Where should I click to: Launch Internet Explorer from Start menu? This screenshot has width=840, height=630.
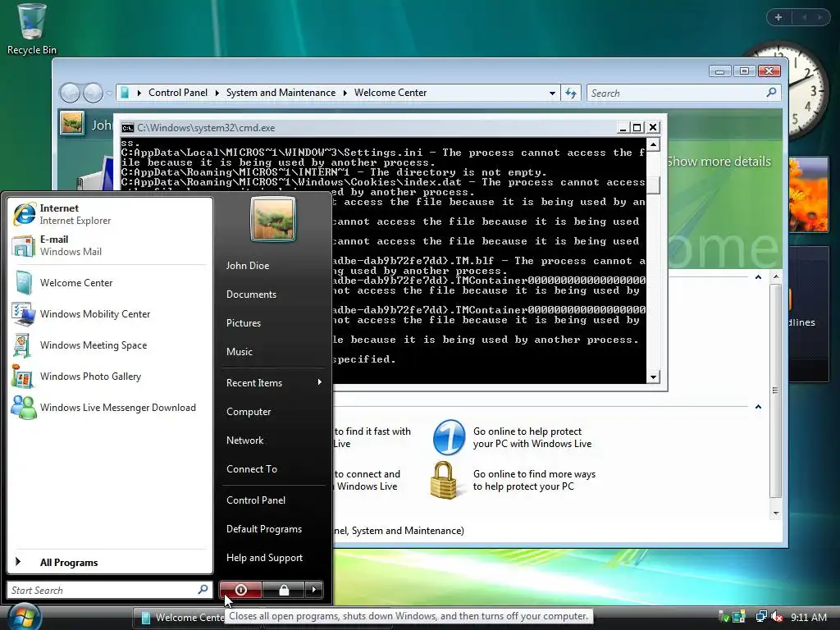pyautogui.click(x=110, y=214)
